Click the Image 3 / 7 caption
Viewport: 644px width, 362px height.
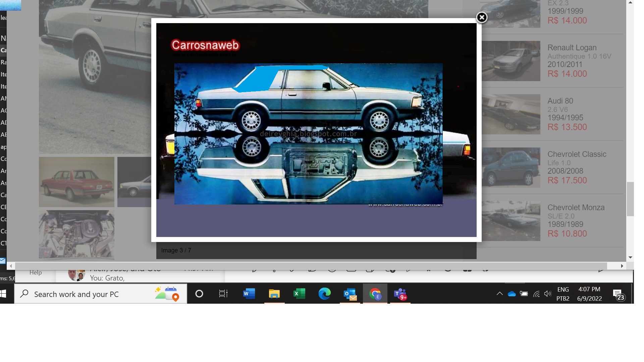pos(176,250)
